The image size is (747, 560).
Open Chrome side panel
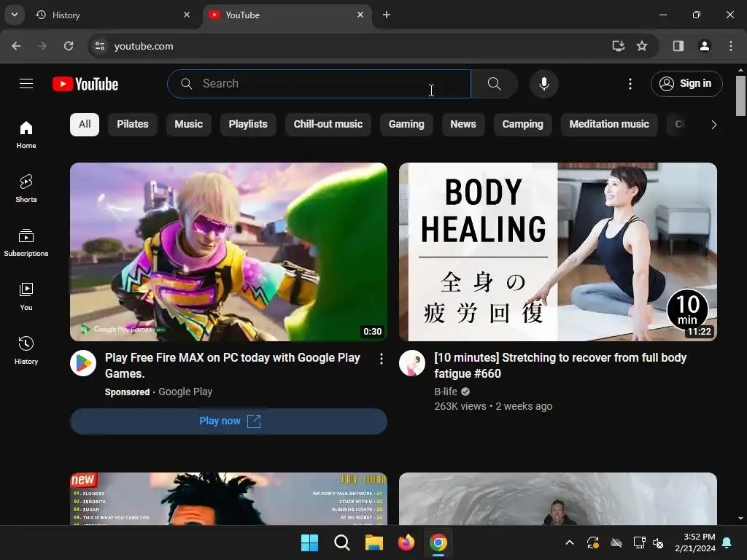coord(678,46)
